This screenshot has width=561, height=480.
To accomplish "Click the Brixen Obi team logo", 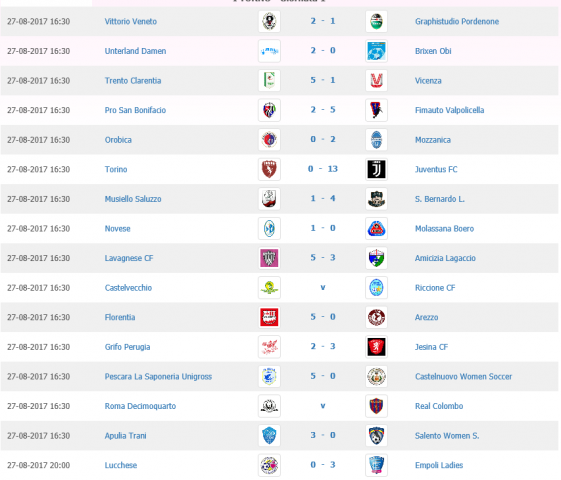I will (x=376, y=51).
